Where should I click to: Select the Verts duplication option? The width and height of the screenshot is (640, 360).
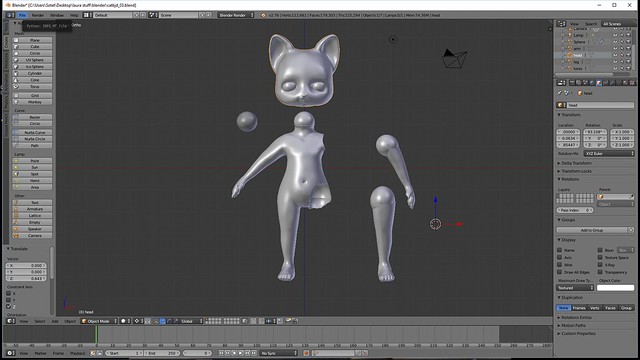pyautogui.click(x=595, y=308)
